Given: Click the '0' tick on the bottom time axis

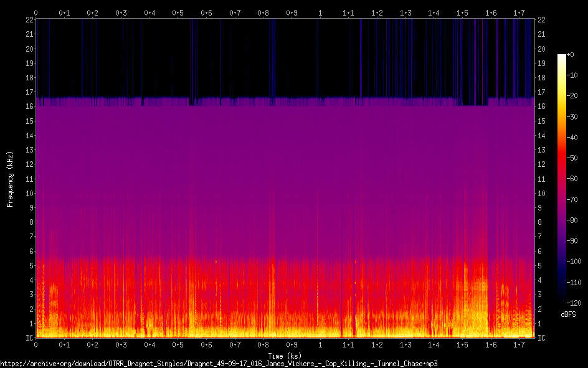Looking at the screenshot, I should pos(36,344).
